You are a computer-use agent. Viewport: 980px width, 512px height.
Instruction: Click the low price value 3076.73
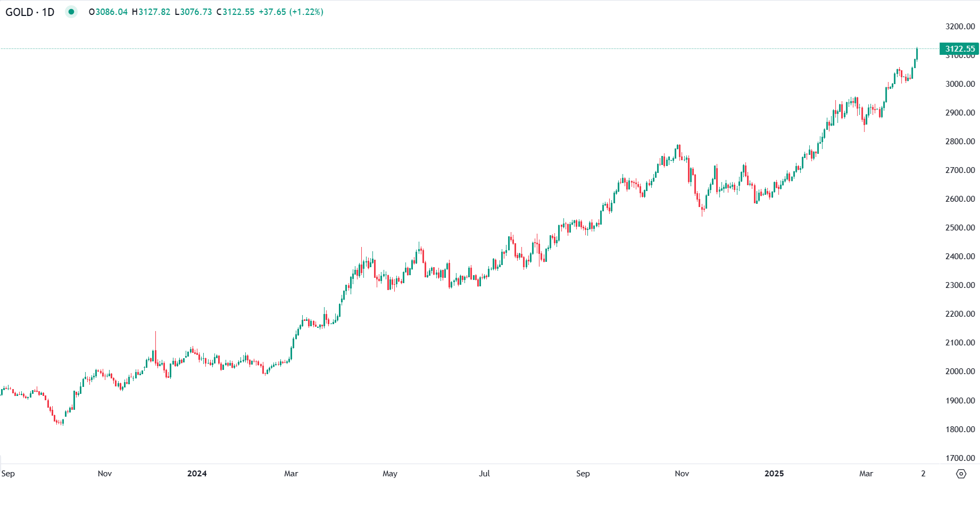(x=196, y=12)
